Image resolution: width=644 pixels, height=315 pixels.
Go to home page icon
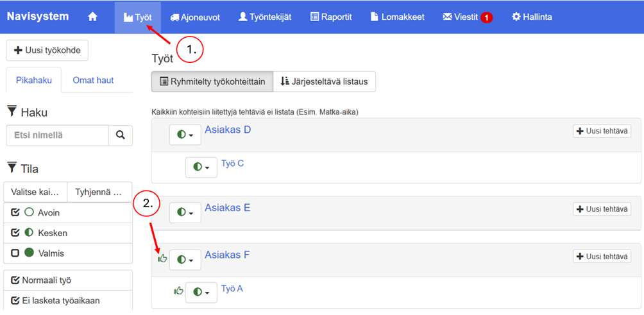[92, 17]
